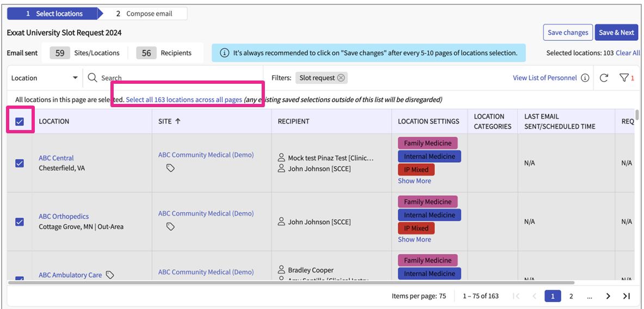This screenshot has width=644, height=309.
Task: Switch to Compose email step
Action: click(x=144, y=14)
